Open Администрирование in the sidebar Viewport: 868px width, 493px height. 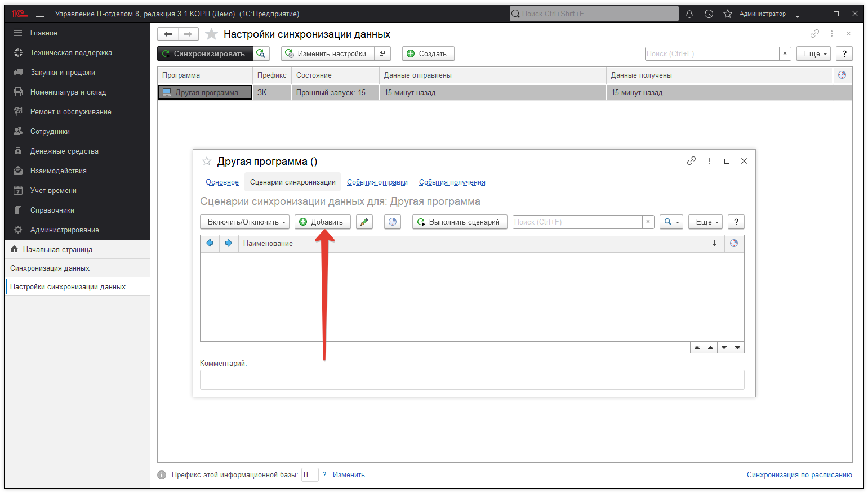(64, 230)
